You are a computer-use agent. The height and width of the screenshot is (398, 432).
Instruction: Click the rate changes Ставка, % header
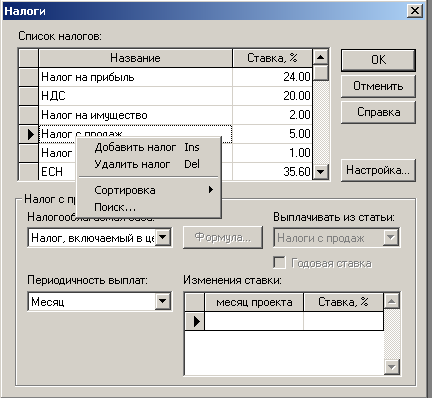[x=343, y=302]
